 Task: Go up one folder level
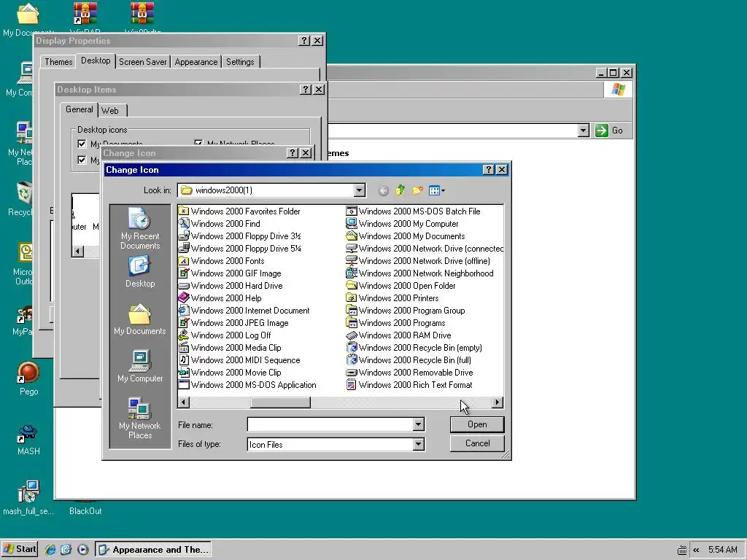click(x=400, y=190)
